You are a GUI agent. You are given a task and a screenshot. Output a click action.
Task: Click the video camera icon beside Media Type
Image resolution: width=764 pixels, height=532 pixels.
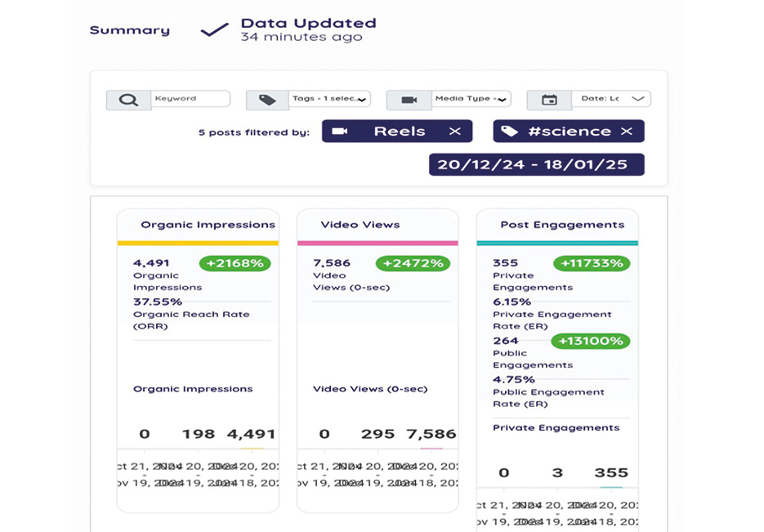(x=409, y=100)
